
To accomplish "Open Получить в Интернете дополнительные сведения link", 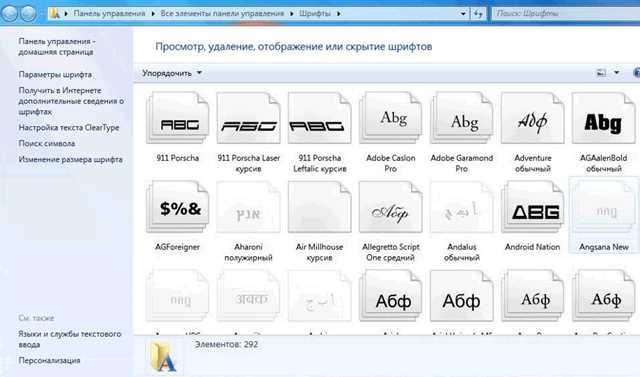I will [x=71, y=101].
